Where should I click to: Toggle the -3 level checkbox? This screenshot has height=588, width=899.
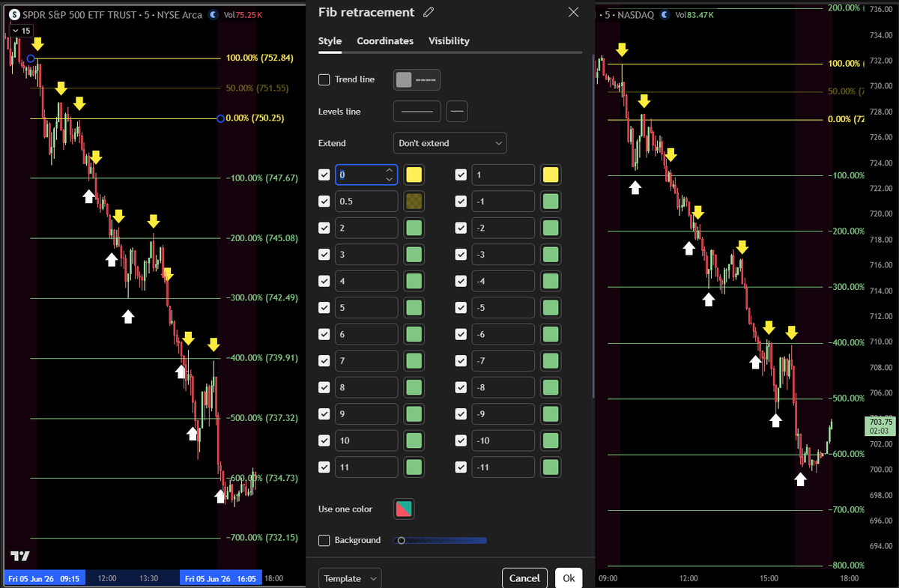pos(461,255)
